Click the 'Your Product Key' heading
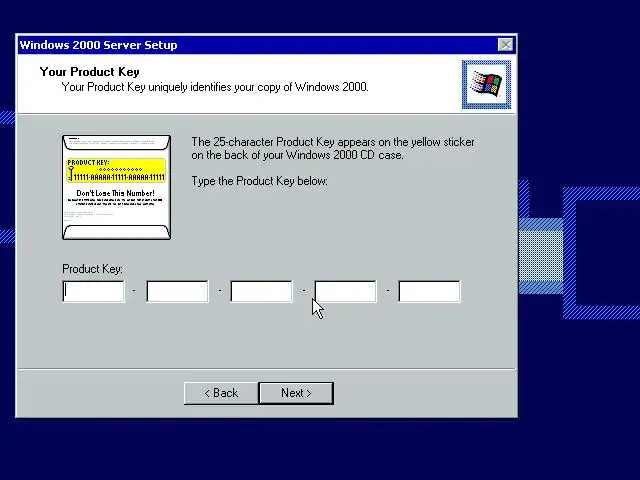 pyautogui.click(x=89, y=72)
